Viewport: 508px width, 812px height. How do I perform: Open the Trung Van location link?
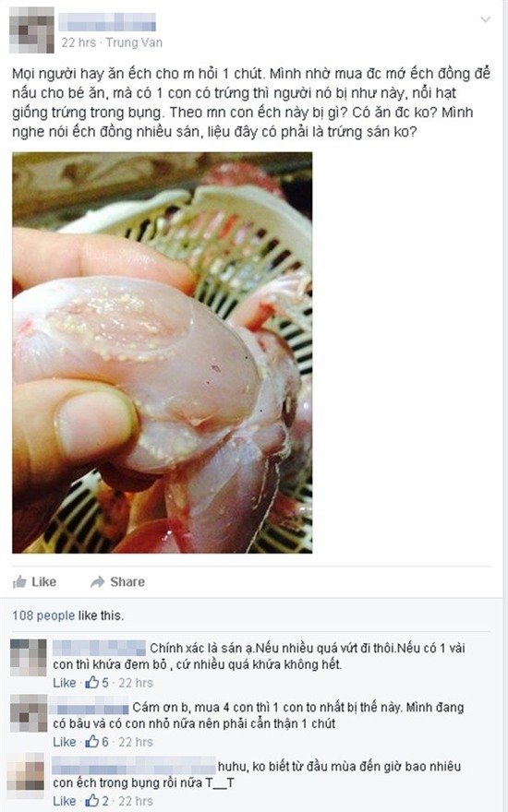134,42
